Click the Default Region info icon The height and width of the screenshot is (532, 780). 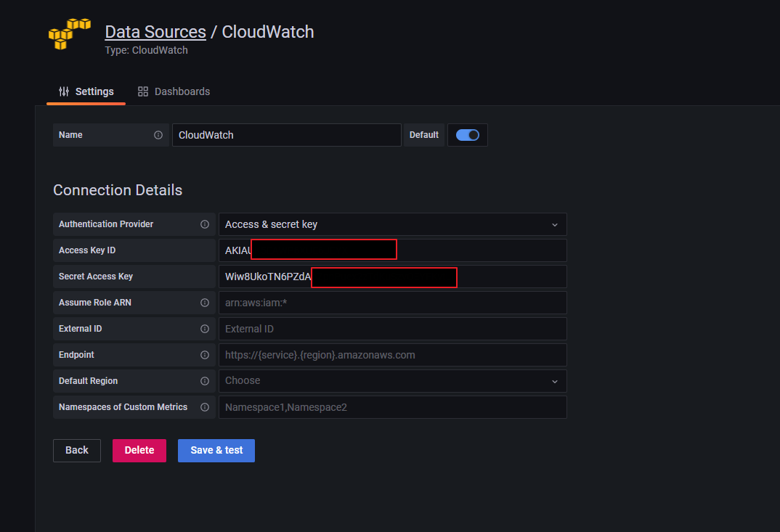(x=205, y=381)
